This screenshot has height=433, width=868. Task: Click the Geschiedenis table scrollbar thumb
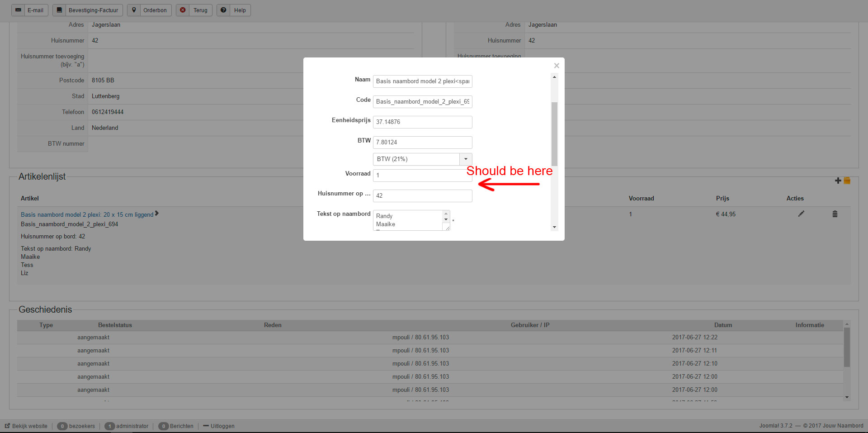coord(847,347)
